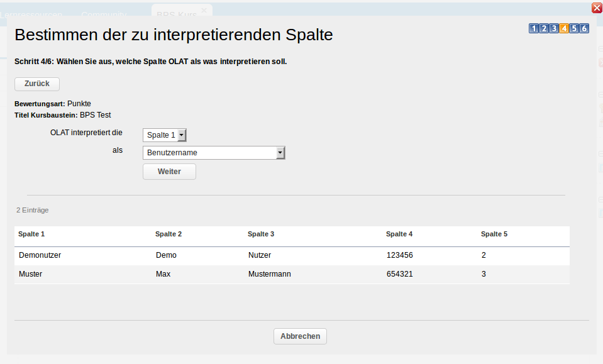603x364 pixels.
Task: Click the Spalte 5 column header
Action: click(494, 234)
